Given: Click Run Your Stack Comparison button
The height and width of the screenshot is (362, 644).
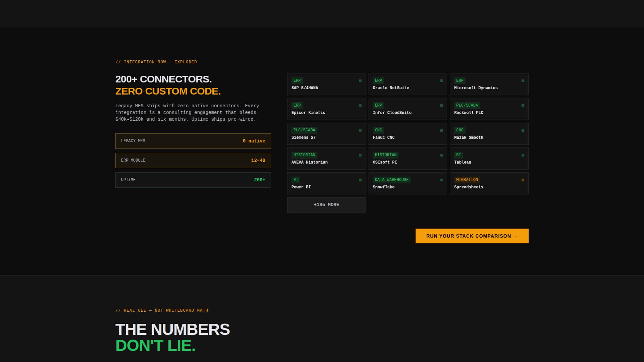Looking at the screenshot, I should [x=472, y=236].
